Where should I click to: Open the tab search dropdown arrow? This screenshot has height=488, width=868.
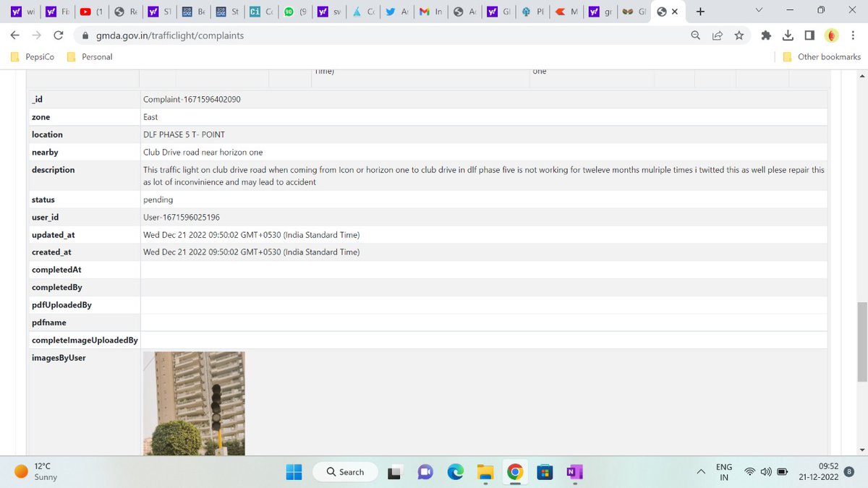[758, 12]
